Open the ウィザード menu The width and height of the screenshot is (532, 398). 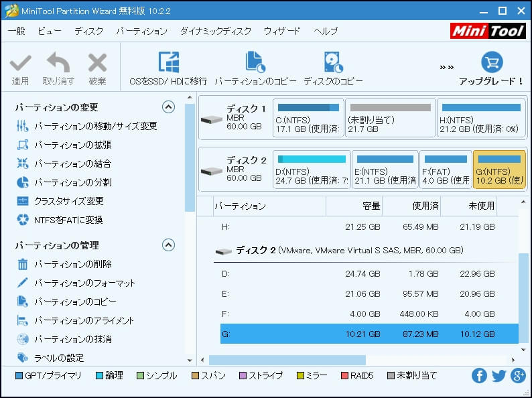click(x=282, y=31)
